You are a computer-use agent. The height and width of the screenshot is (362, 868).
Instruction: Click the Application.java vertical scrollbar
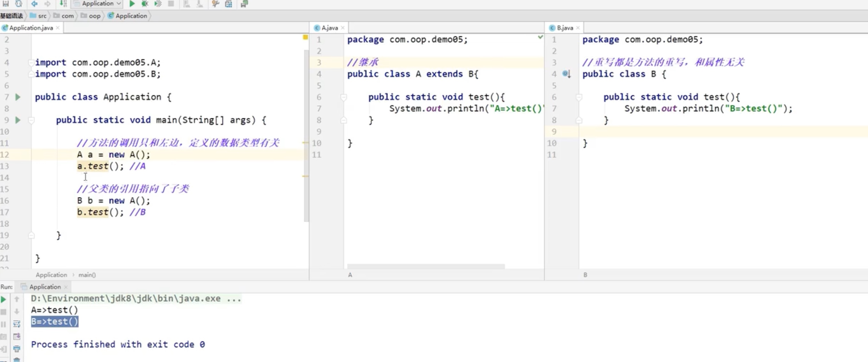click(x=306, y=135)
